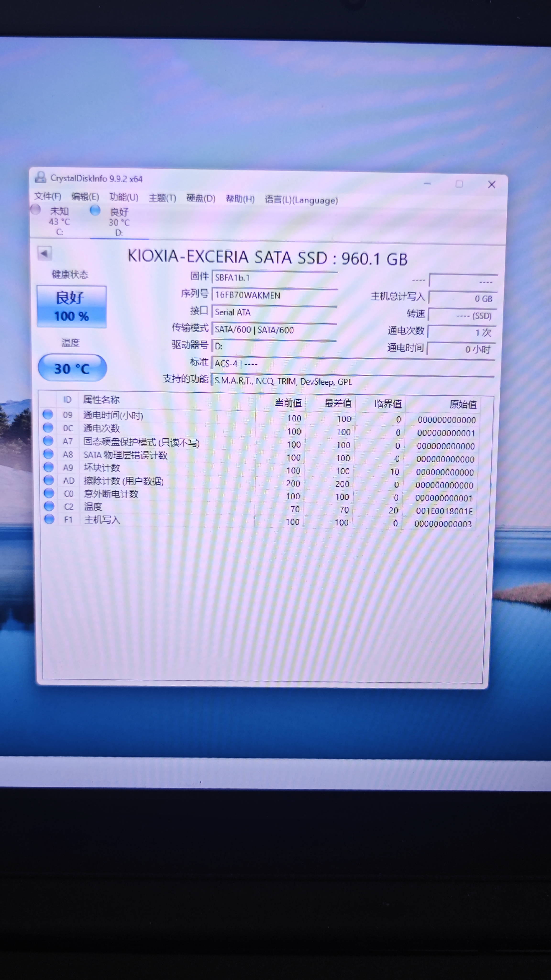Click the 健康状态 label
Image resolution: width=551 pixels, height=980 pixels.
pos(70,274)
